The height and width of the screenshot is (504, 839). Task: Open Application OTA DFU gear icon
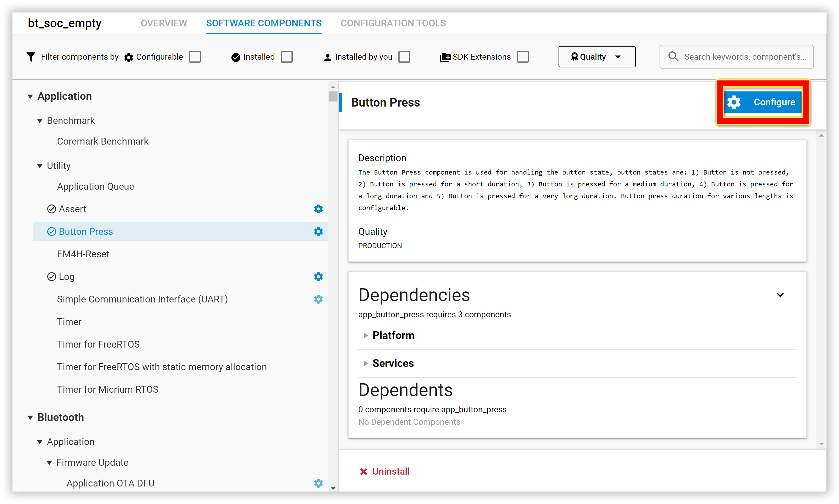click(x=318, y=483)
